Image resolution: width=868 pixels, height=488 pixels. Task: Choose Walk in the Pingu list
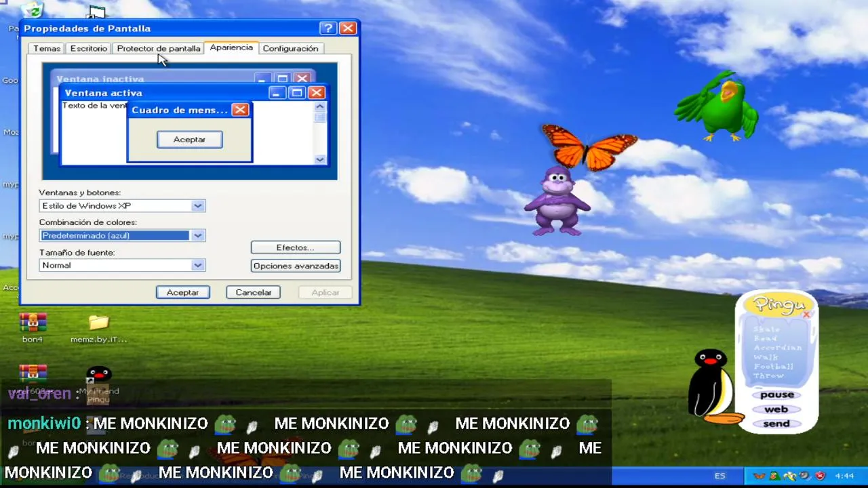[766, 357]
